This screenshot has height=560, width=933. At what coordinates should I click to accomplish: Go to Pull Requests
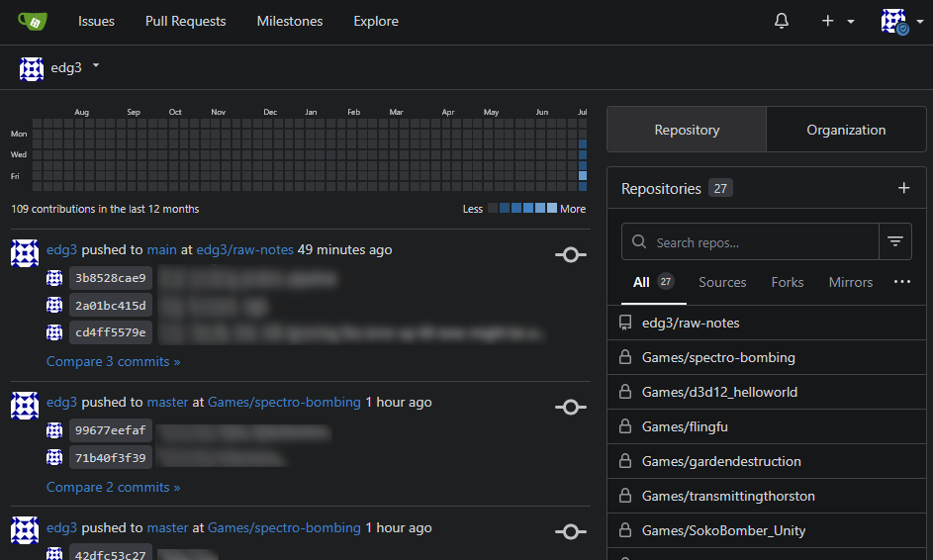point(186,22)
